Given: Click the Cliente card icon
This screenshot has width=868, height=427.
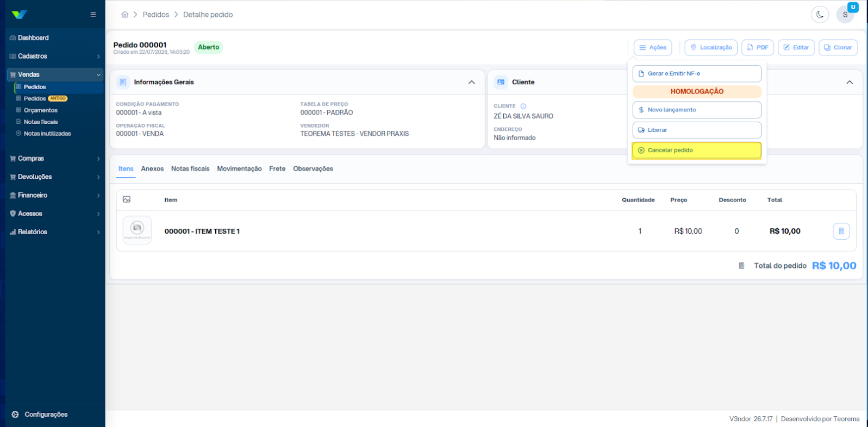Looking at the screenshot, I should [x=501, y=82].
